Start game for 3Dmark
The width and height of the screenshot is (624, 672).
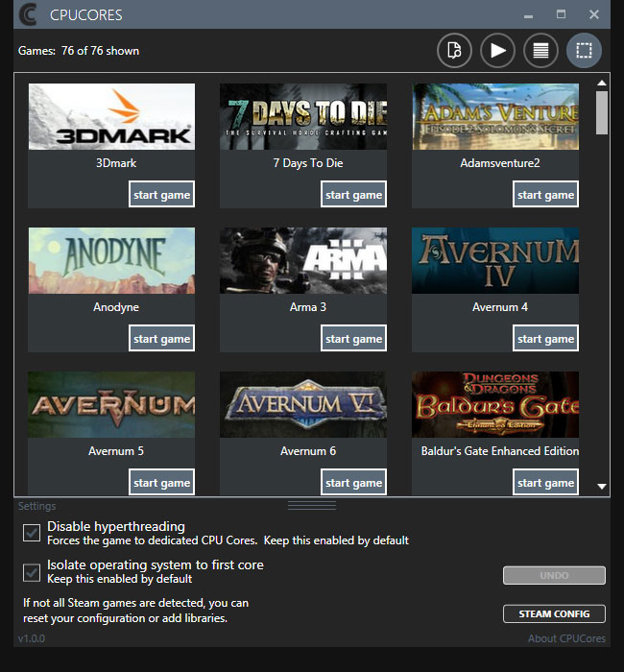click(161, 194)
